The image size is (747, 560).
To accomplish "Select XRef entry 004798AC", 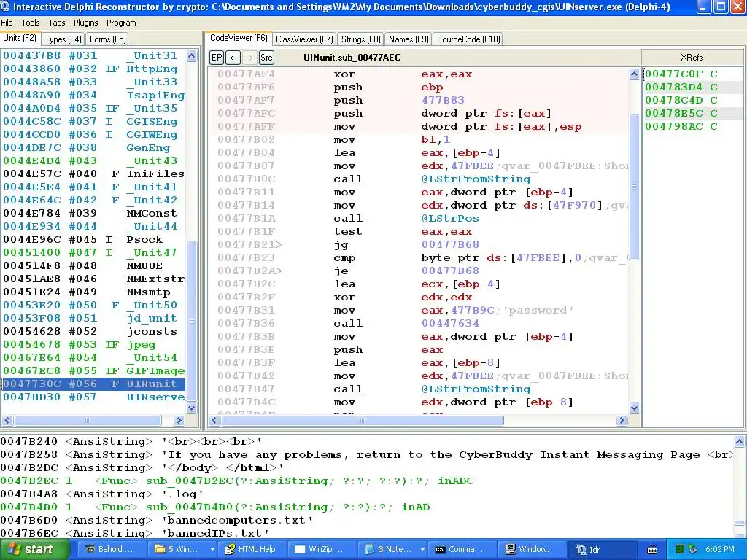I will point(692,126).
